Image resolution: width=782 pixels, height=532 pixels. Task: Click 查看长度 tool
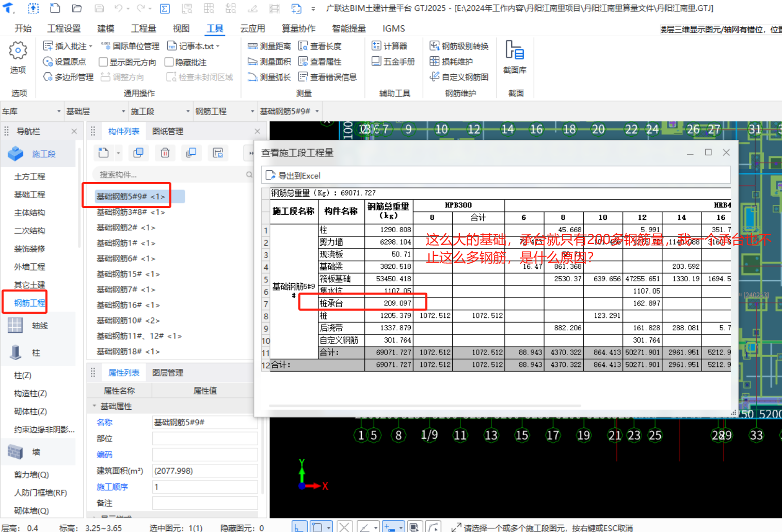[320, 46]
